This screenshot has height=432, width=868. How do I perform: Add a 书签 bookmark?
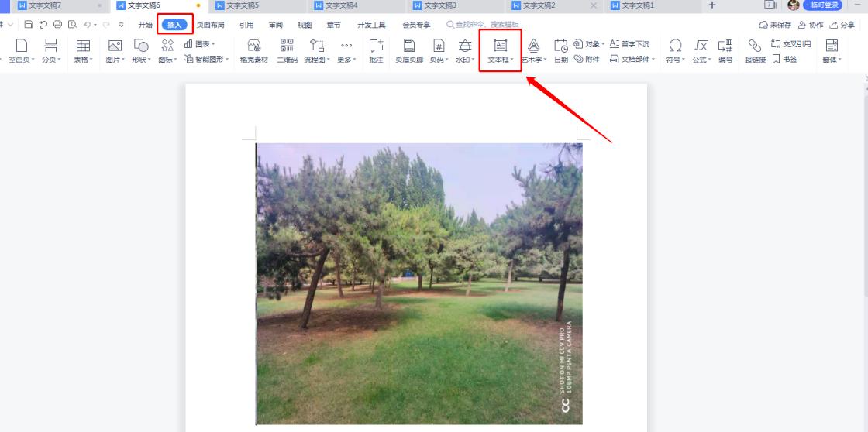(784, 59)
